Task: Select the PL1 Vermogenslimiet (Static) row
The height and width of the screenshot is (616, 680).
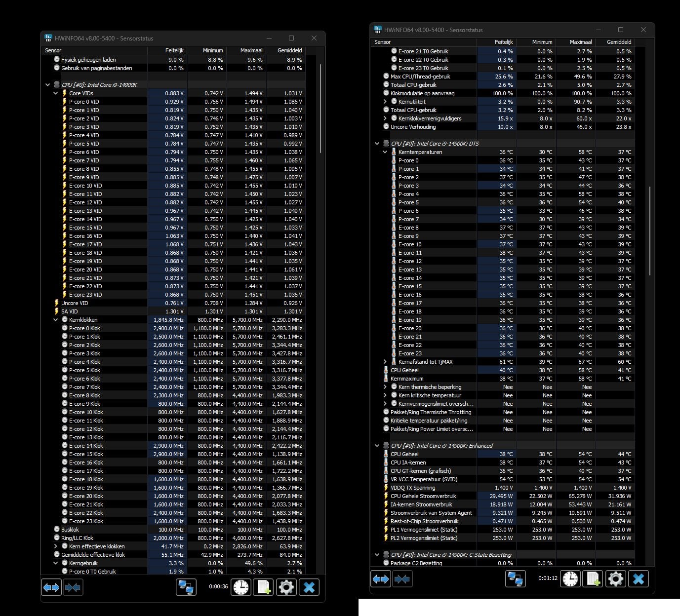Action: [503, 530]
